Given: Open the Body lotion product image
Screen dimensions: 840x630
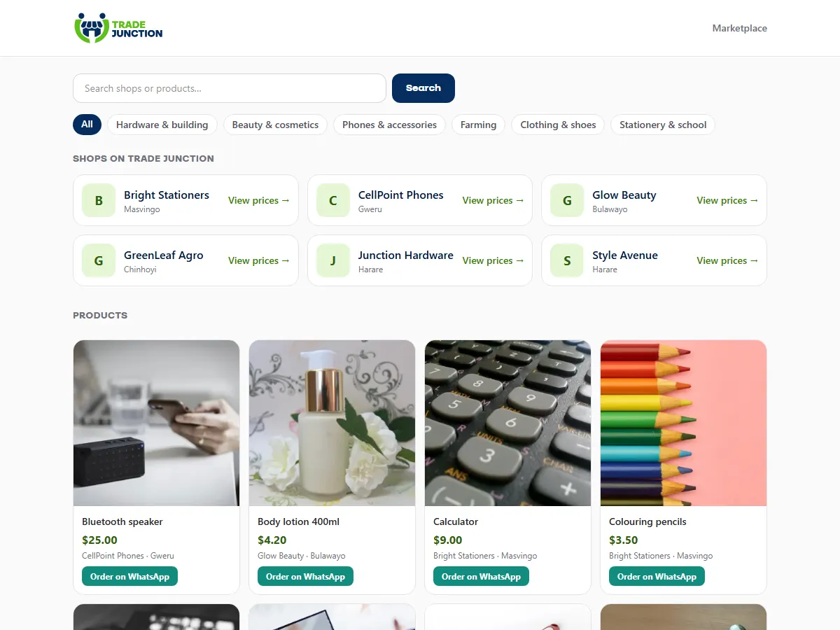Looking at the screenshot, I should click(332, 423).
